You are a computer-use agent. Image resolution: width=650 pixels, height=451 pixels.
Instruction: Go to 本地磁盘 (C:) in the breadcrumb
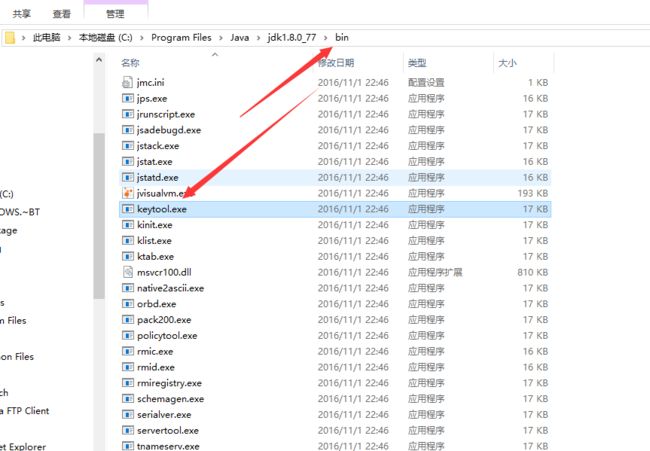pyautogui.click(x=106, y=37)
